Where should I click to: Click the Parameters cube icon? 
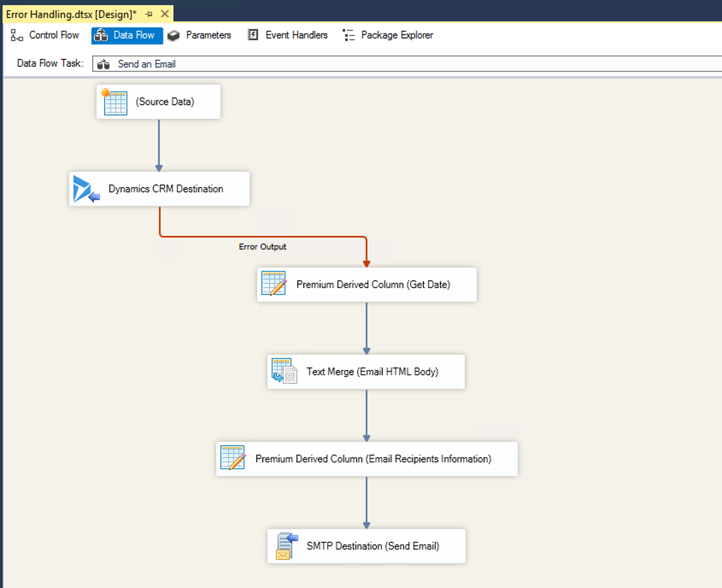[173, 34]
